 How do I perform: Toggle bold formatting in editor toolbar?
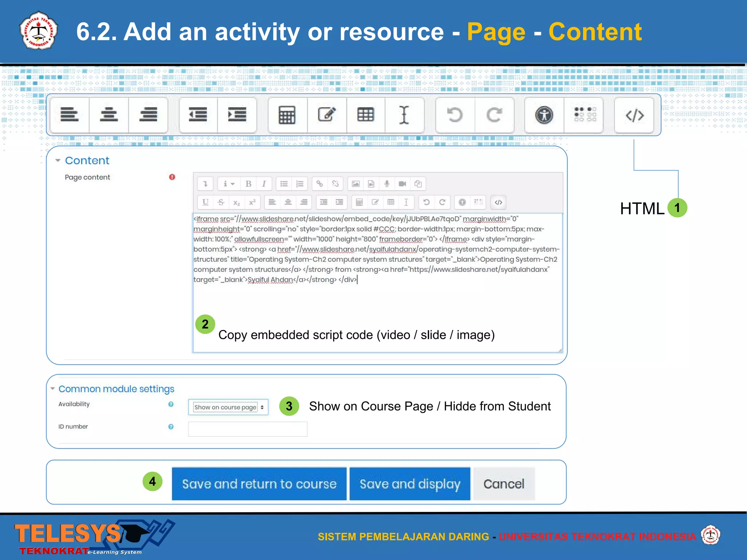pyautogui.click(x=248, y=184)
